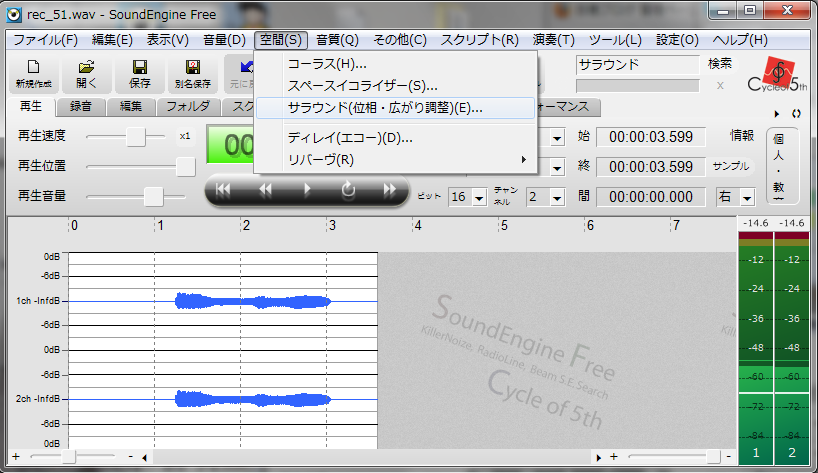Viewport: 818px width, 473px height.
Task: Click the サンプル button
Action: click(731, 166)
